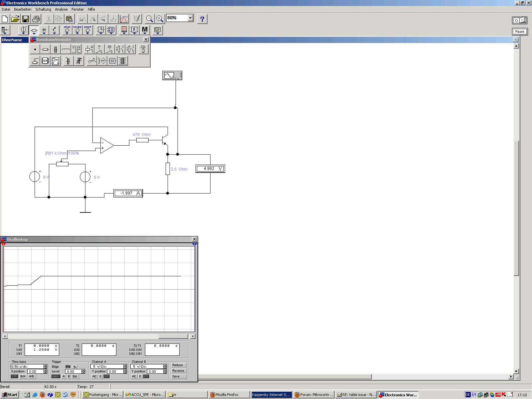The width and height of the screenshot is (532, 399).
Task: Open the diodes component palette
Action: click(44, 30)
